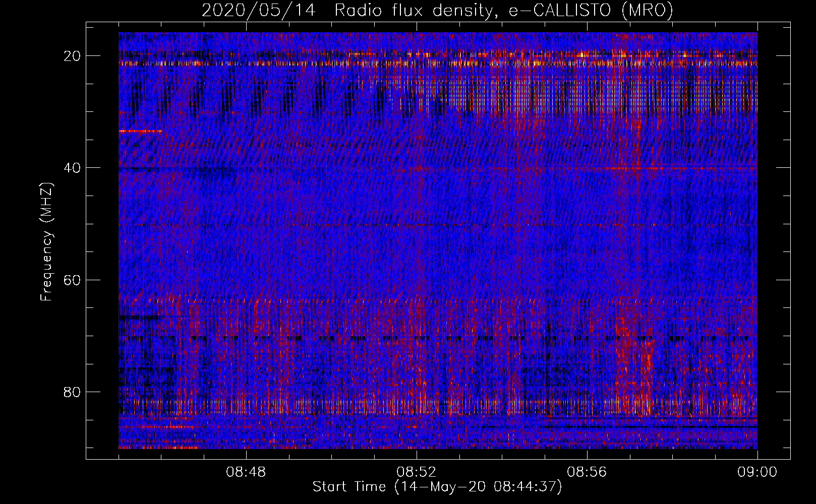The image size is (816, 504).
Task: Click the 'Frequency (MHZ)' y-axis label
Action: tap(46, 242)
